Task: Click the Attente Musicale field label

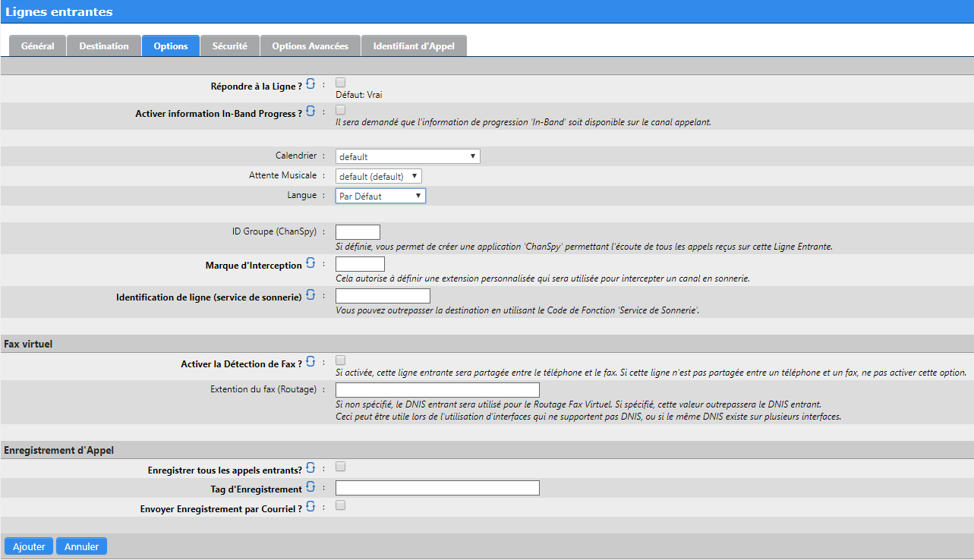Action: coord(283,175)
